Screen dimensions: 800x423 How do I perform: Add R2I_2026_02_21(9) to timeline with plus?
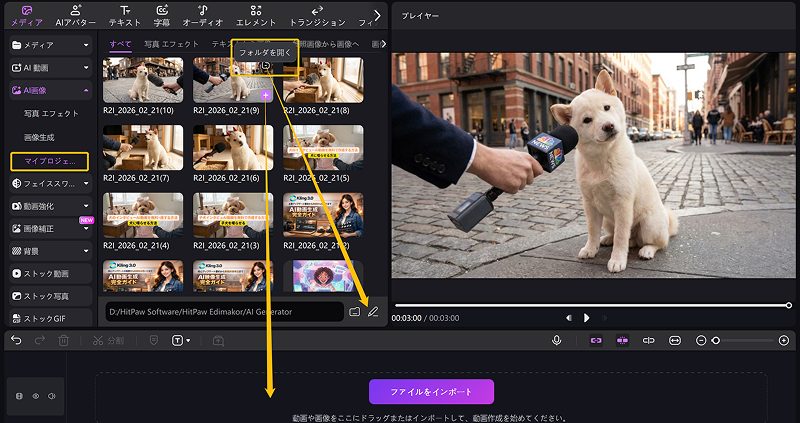click(x=265, y=95)
